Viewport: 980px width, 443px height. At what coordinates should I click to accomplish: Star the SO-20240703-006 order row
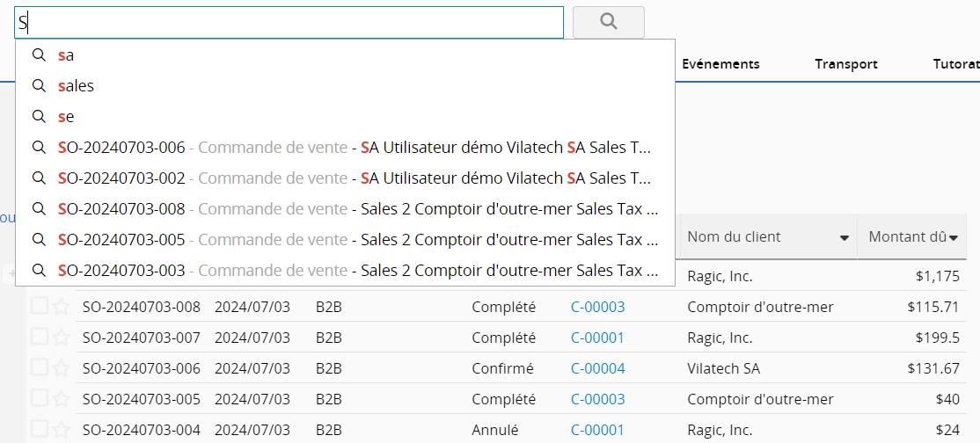click(61, 368)
